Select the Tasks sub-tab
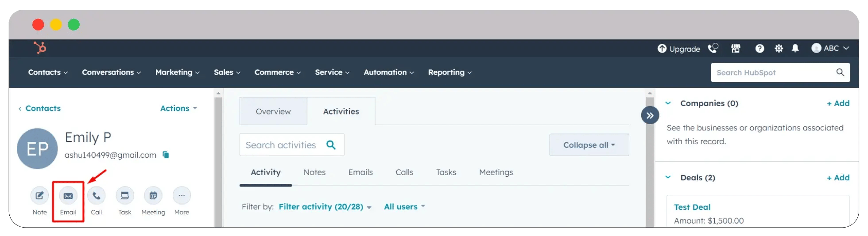The image size is (868, 236). point(446,172)
